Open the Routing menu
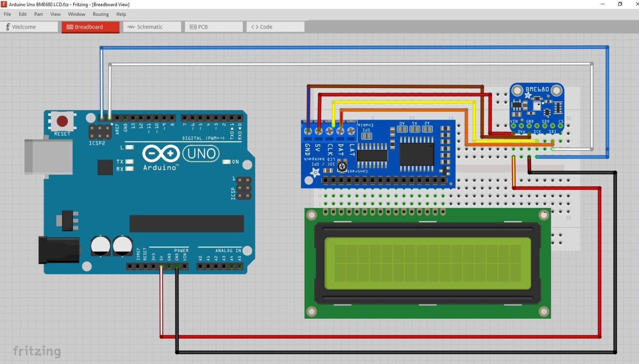Screen dimensions: 639x364 101,14
